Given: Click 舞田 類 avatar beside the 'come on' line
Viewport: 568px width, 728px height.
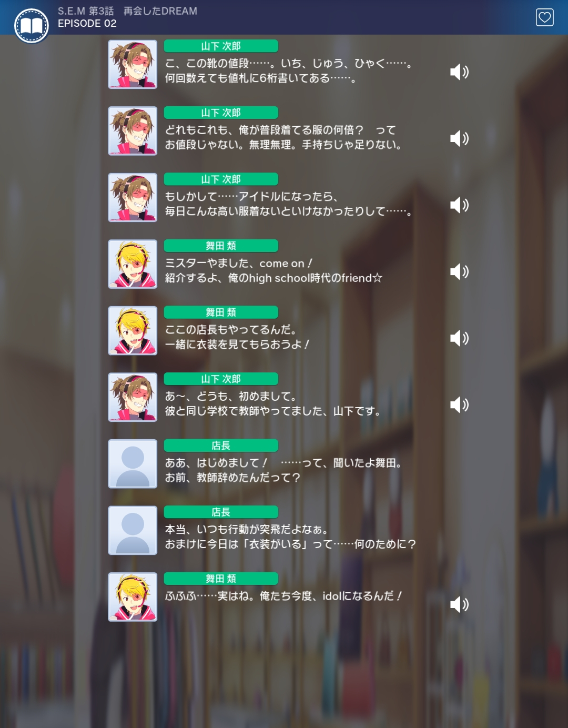Looking at the screenshot, I should click(x=133, y=264).
